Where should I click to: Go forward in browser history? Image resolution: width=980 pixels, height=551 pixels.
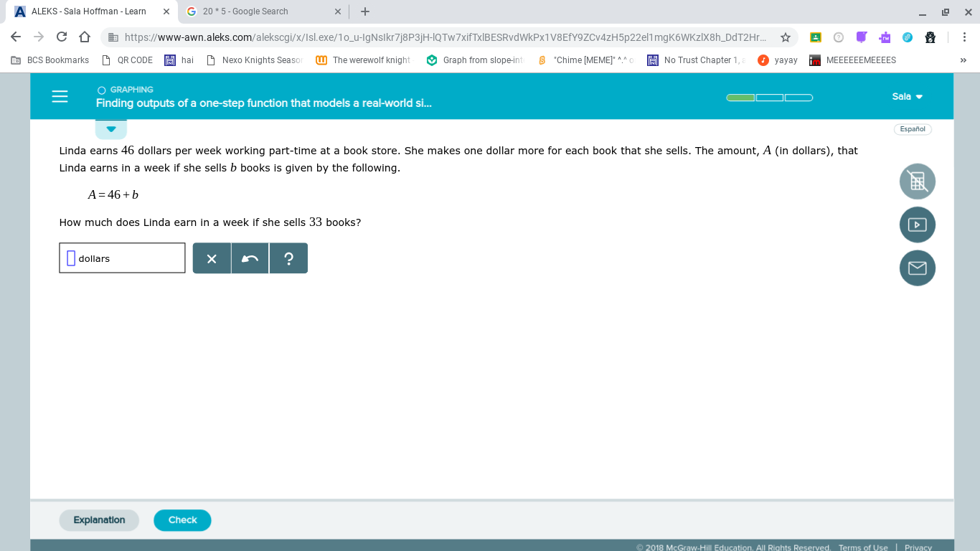(x=39, y=37)
